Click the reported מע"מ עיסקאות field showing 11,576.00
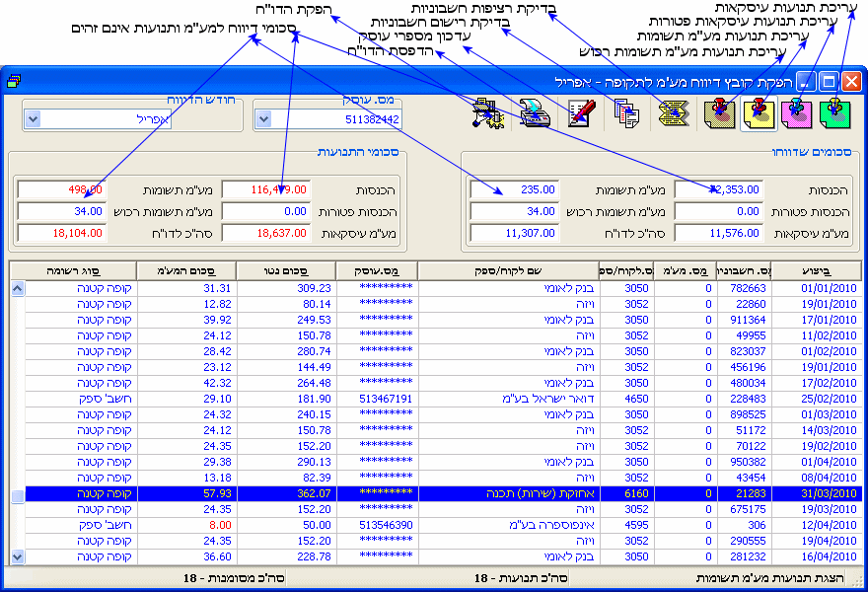This screenshot has width=868, height=592. (718, 233)
